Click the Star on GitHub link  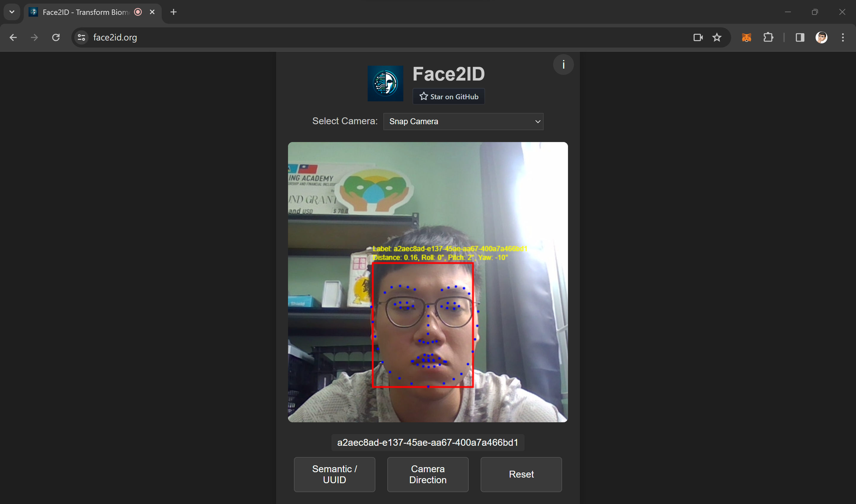pyautogui.click(x=449, y=97)
